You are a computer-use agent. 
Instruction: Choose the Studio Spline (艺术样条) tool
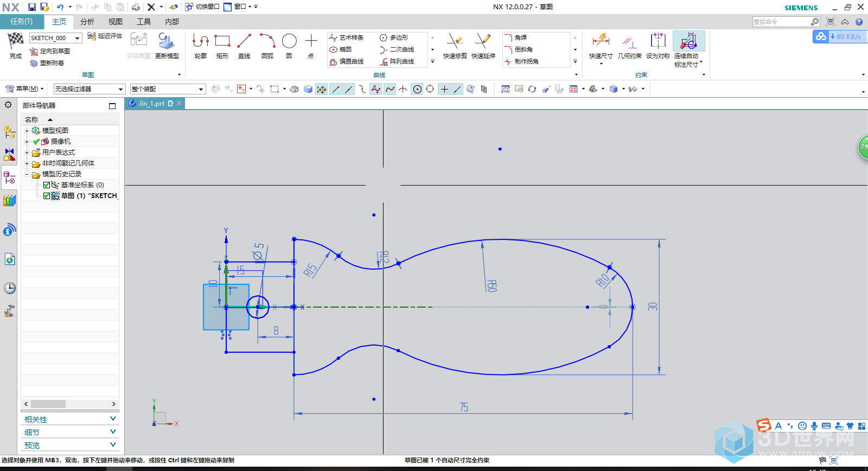click(347, 37)
